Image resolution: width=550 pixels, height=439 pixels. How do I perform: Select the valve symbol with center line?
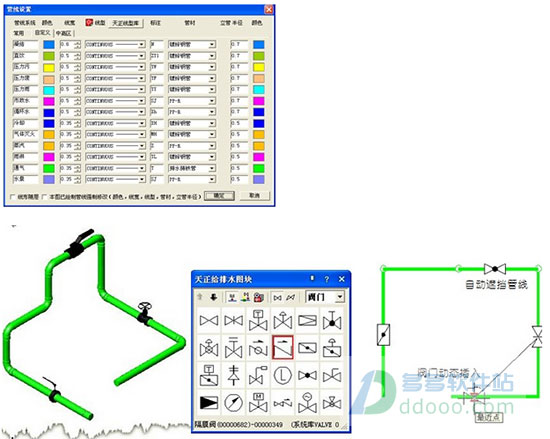coord(234,320)
